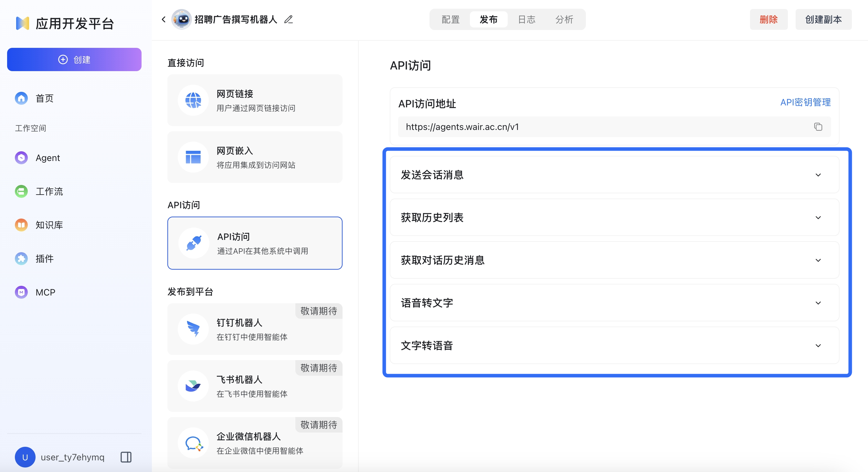Edit the bot name with pencil icon
This screenshot has height=472, width=868.
[288, 19]
